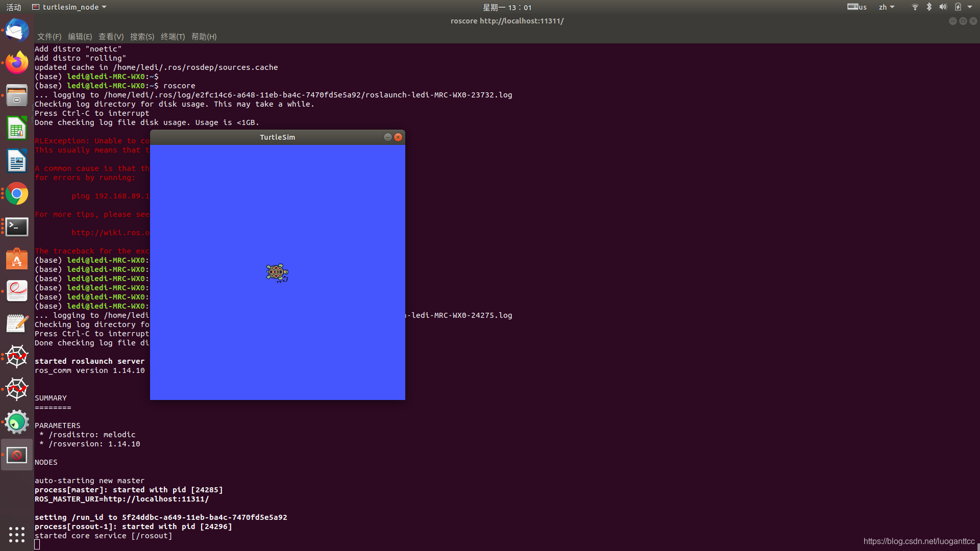Open Thunderbird mail from the dock

click(x=17, y=30)
